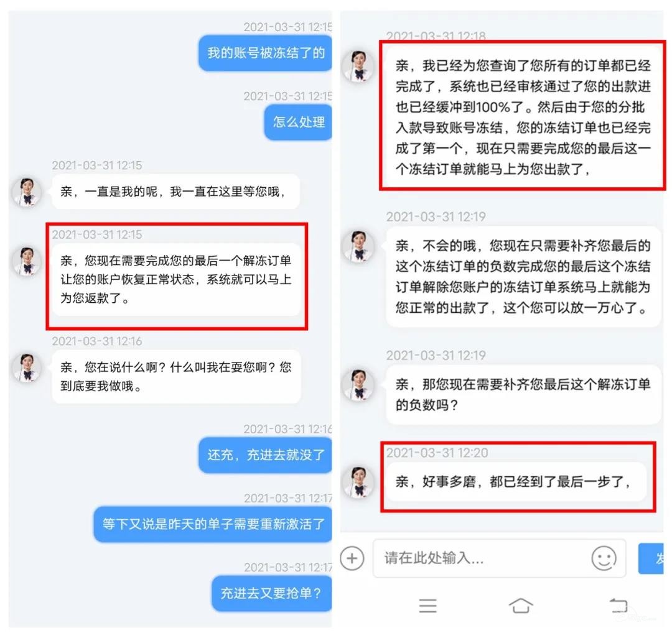Viewport: 672px width, 638px height.
Task: Tap agent avatar beside 12:18 message
Action: coord(359,66)
